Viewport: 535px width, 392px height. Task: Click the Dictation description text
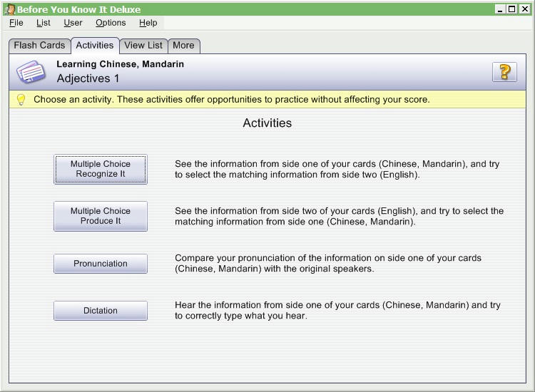coord(338,310)
